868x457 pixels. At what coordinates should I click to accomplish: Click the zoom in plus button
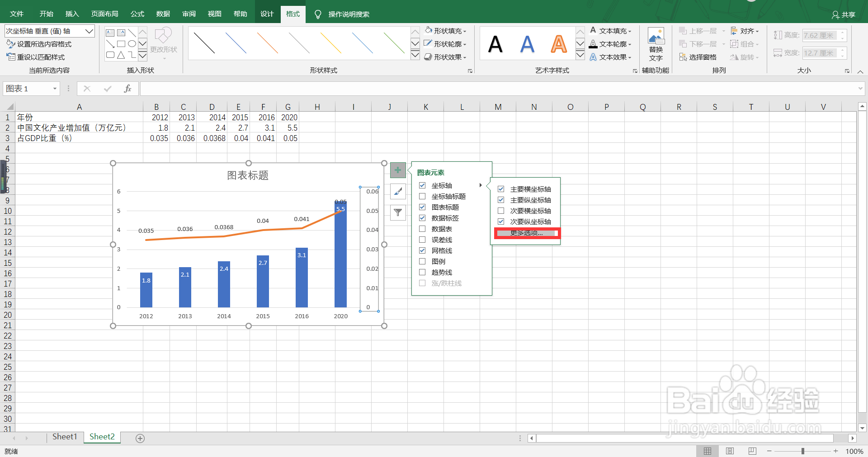[836, 451]
